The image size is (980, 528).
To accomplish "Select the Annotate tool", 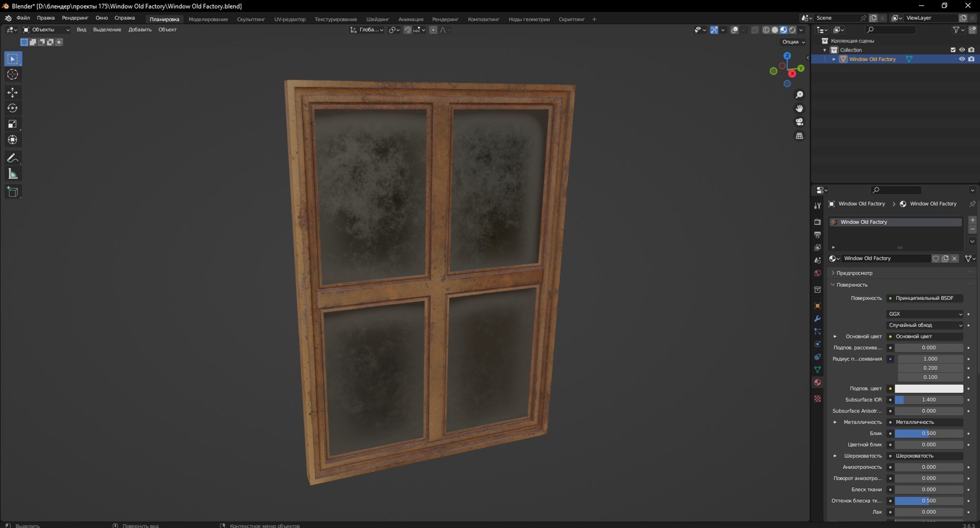I will click(x=13, y=158).
